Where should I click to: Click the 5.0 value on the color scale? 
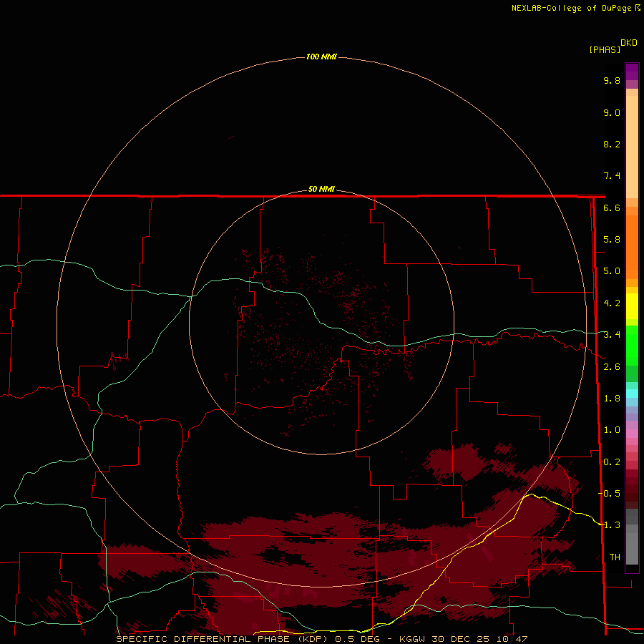[612, 271]
